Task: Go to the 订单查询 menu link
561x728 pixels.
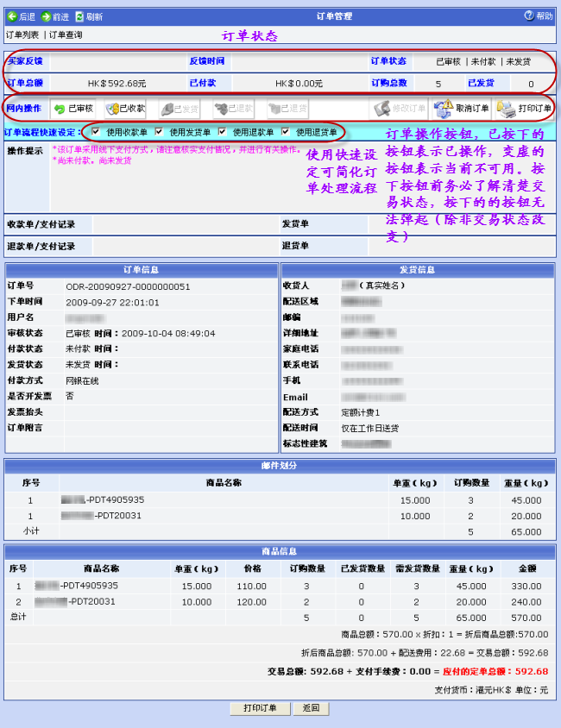Action: point(66,35)
